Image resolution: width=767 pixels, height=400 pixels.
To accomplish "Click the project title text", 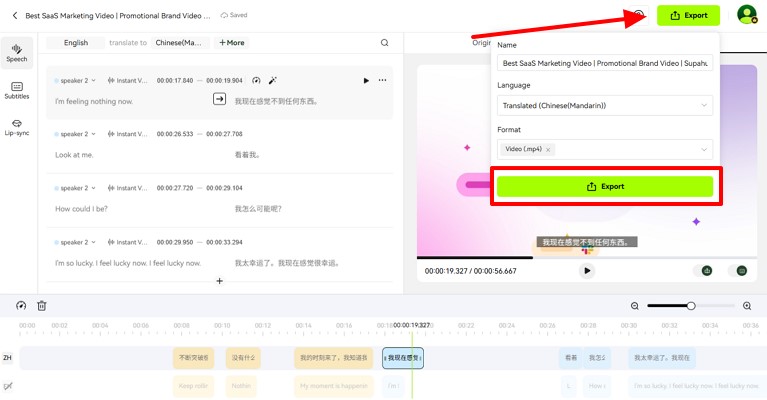I will [x=118, y=16].
